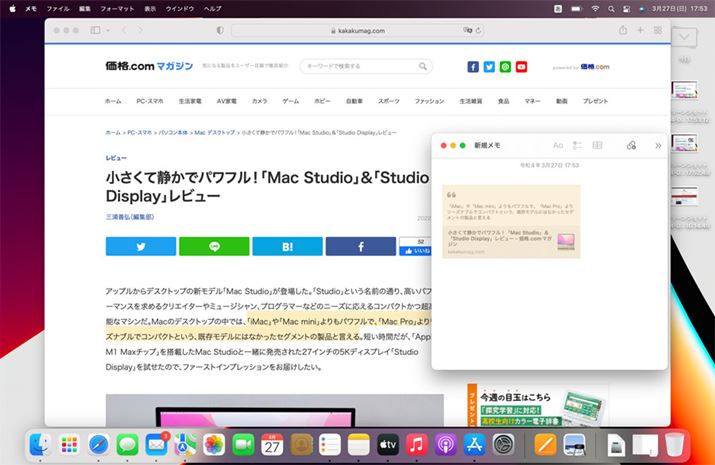
Task: Click Mac デスクトップ breadcrumb link
Action: 215,133
